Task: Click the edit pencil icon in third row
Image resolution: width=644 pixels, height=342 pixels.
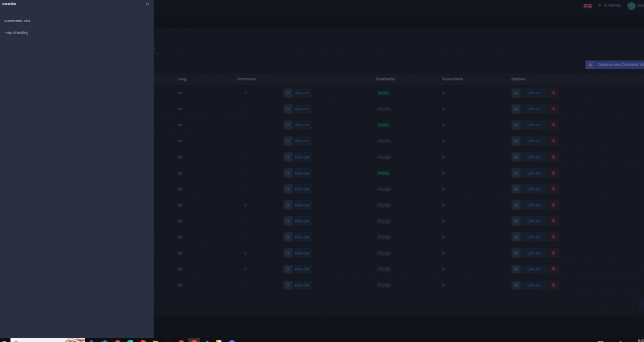Action: point(516,125)
